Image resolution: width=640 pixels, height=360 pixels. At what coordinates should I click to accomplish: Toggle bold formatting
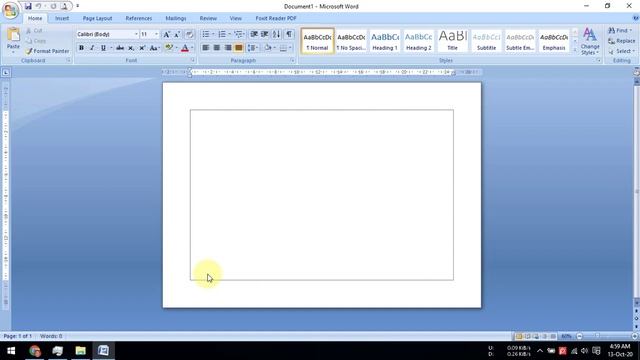[x=81, y=48]
